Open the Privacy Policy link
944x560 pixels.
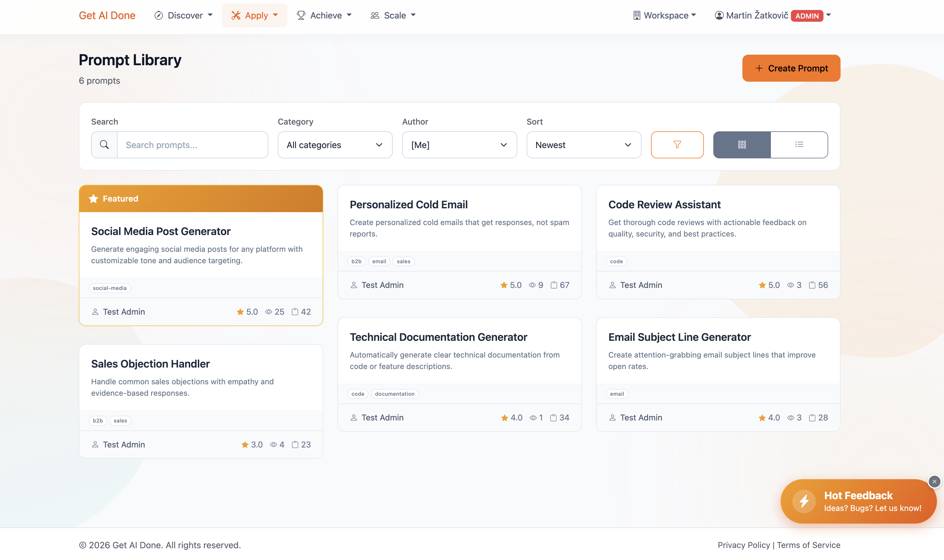[x=743, y=545]
